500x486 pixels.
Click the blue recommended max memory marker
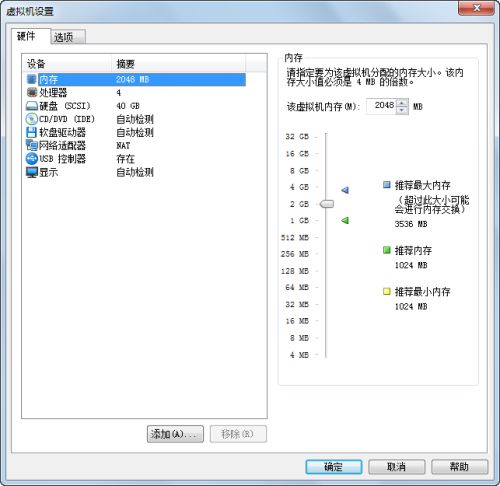click(x=345, y=190)
